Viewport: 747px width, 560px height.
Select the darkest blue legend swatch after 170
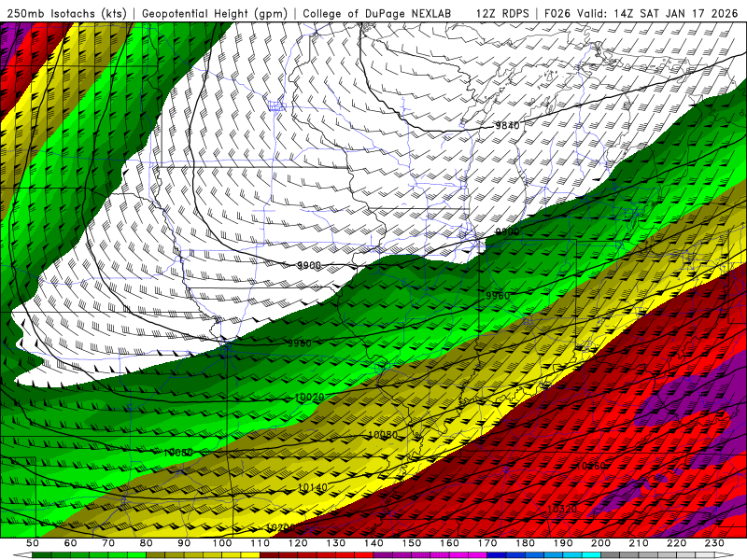point(497,555)
